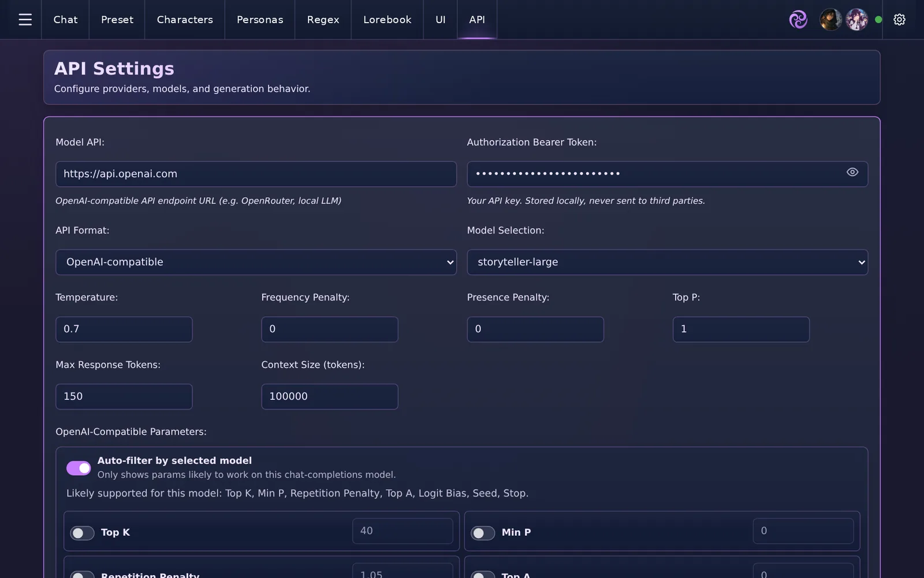Disable Auto-filter by selected model toggle
Image resolution: width=924 pixels, height=578 pixels.
pyautogui.click(x=79, y=468)
